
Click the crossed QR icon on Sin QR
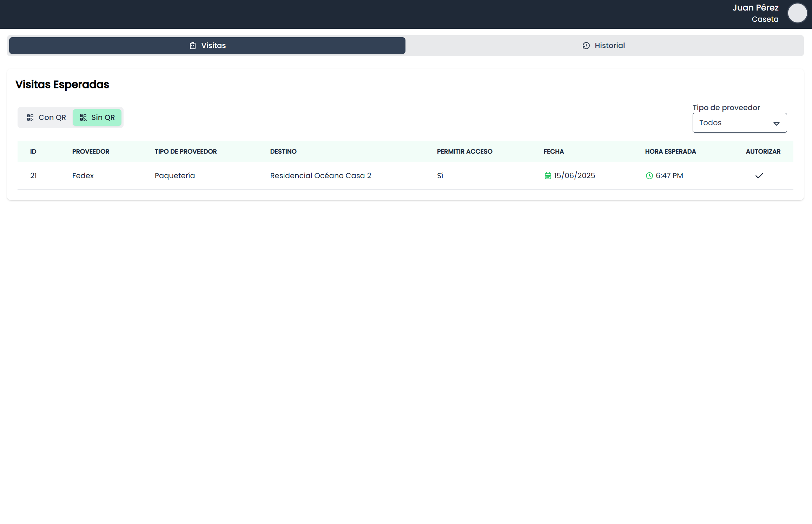[x=83, y=117]
